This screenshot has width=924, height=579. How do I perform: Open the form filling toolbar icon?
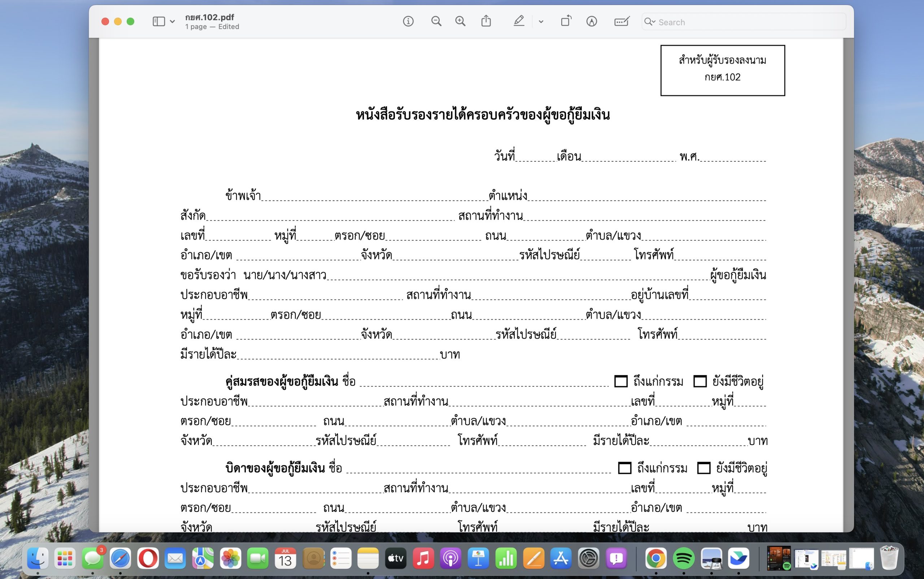pyautogui.click(x=622, y=21)
